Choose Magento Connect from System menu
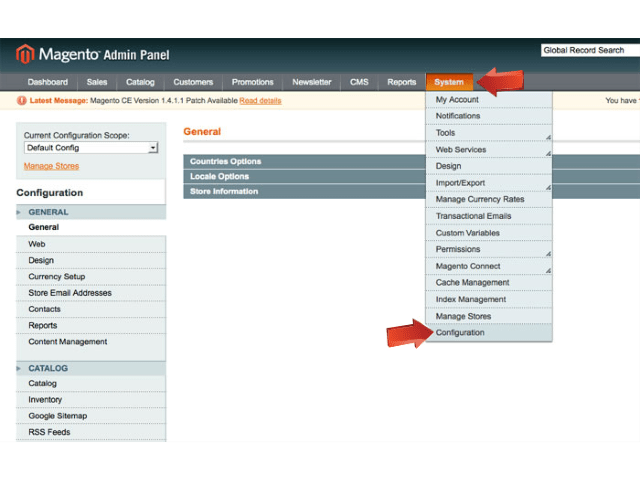 coord(468,266)
